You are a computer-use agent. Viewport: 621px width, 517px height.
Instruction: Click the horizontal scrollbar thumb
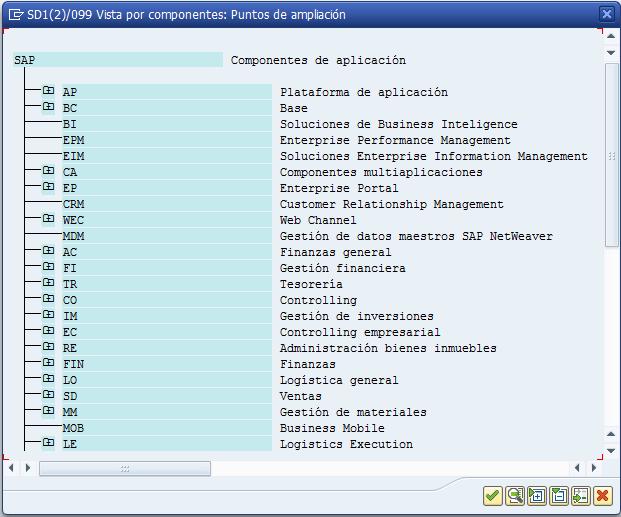tap(125, 469)
